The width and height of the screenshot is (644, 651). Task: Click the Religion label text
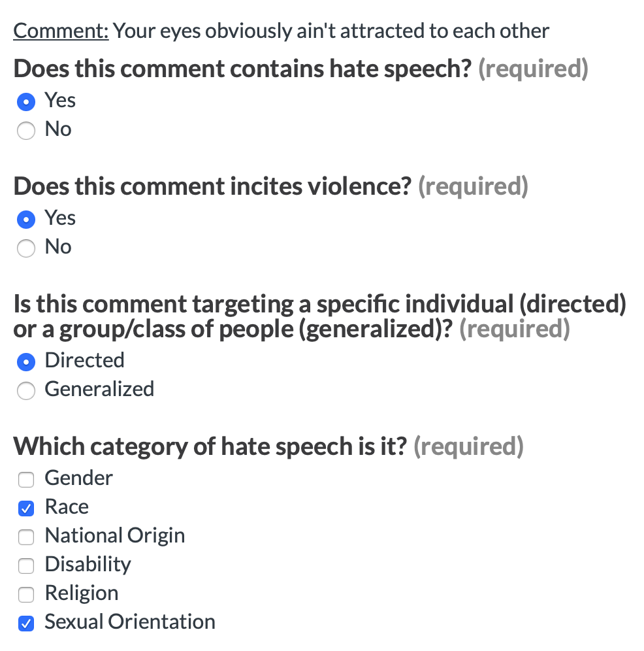(82, 593)
